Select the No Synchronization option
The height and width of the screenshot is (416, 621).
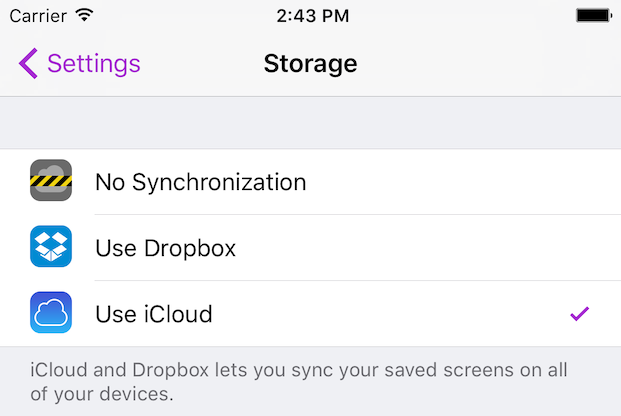click(x=201, y=182)
